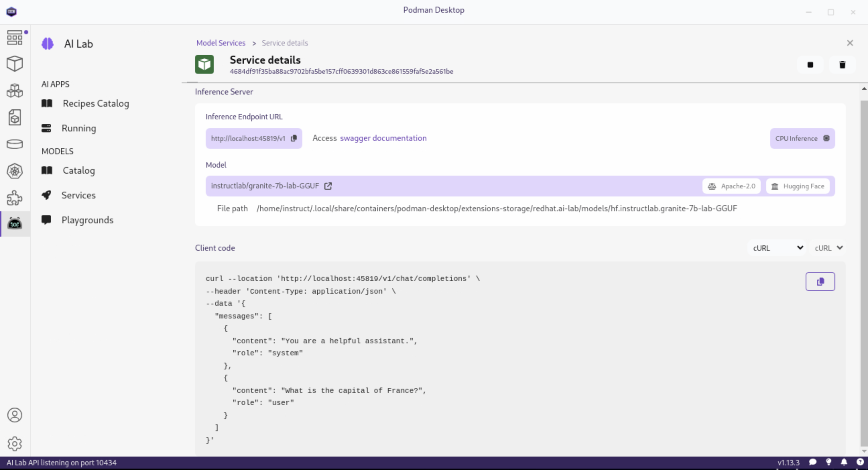Viewport: 868px width, 470px height.
Task: Open Recipes Catalog in AI Lab menu
Action: coord(96,104)
